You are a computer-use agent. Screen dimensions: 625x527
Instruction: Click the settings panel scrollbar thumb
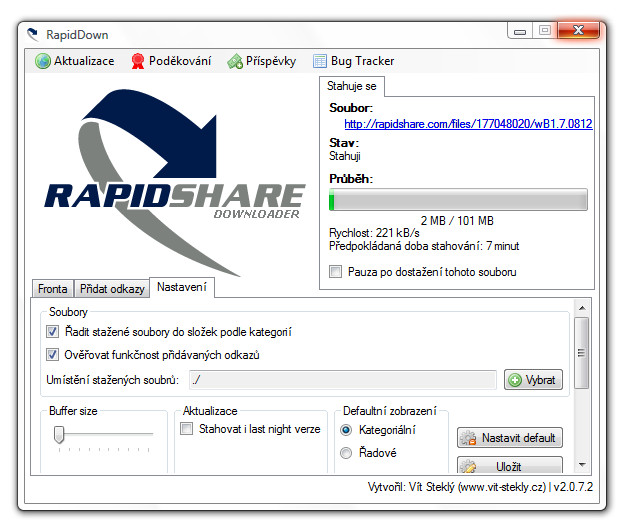(x=582, y=353)
